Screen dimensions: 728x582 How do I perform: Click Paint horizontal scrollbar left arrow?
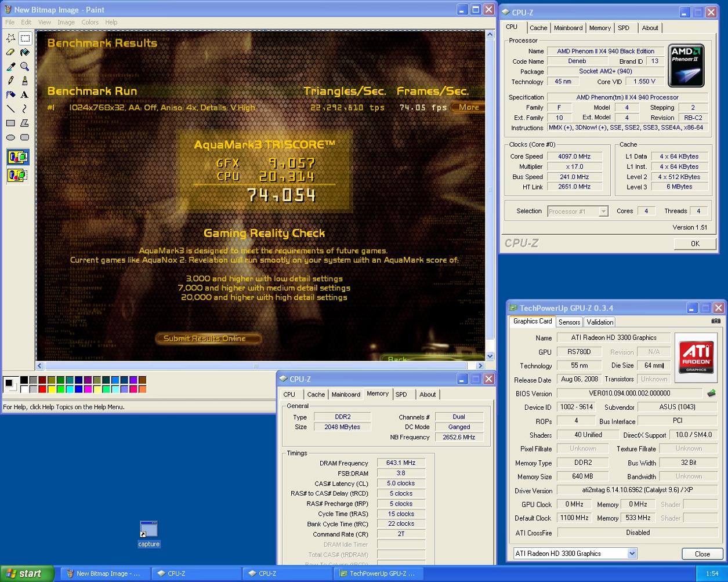coord(40,366)
